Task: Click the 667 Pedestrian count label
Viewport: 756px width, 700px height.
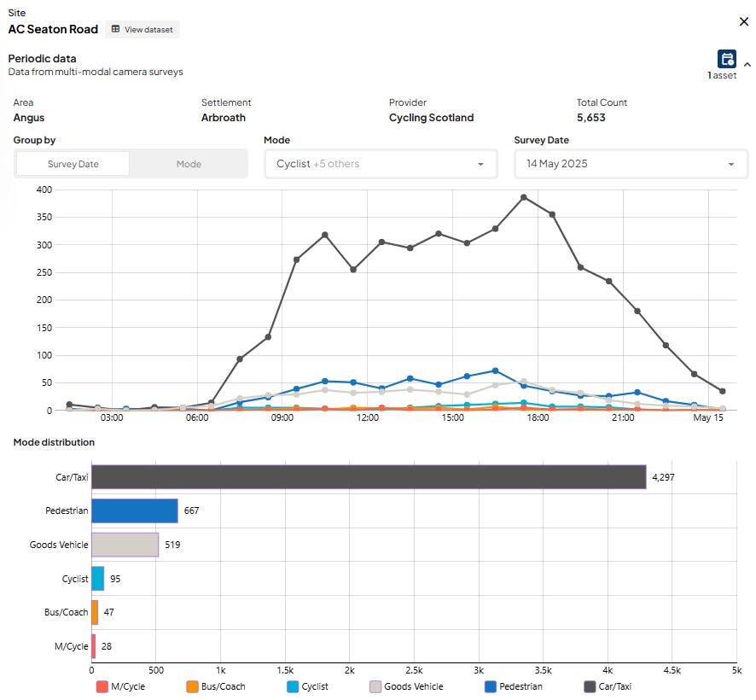Action: point(191,510)
